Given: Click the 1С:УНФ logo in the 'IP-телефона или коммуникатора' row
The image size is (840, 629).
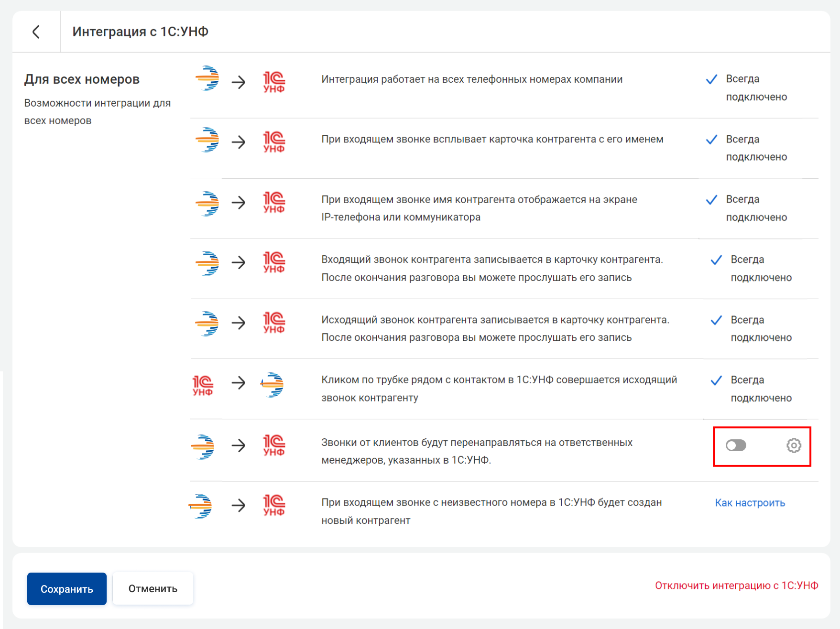Looking at the screenshot, I should pos(274,202).
